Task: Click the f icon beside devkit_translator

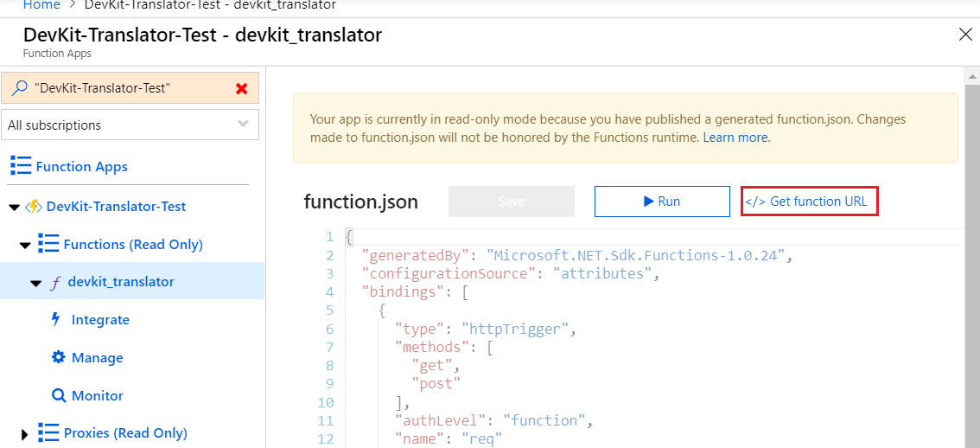Action: pyautogui.click(x=55, y=282)
